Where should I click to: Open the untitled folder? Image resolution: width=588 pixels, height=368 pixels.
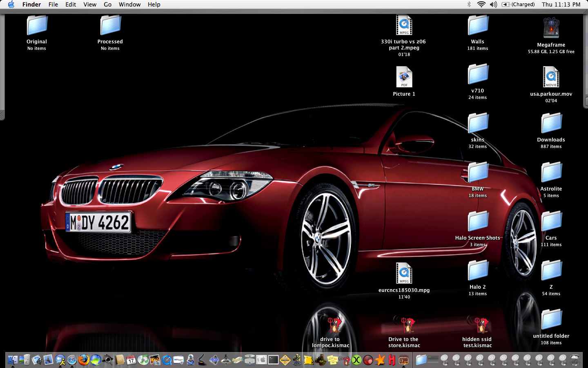[x=551, y=320]
